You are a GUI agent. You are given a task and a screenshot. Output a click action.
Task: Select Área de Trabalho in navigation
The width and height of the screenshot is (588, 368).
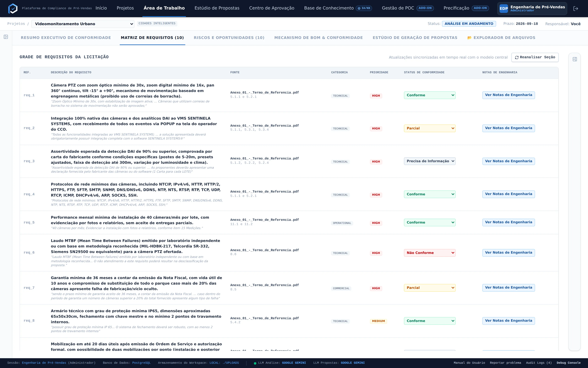[164, 8]
